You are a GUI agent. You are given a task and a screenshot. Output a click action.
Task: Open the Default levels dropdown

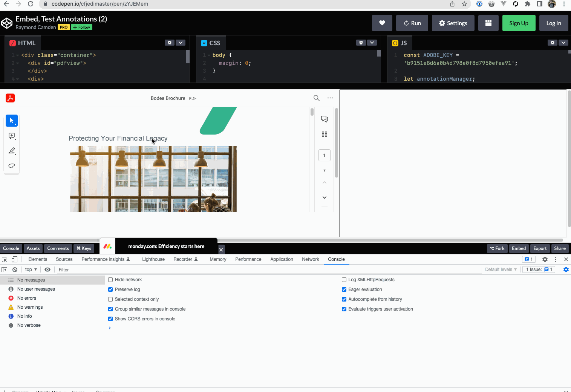501,269
